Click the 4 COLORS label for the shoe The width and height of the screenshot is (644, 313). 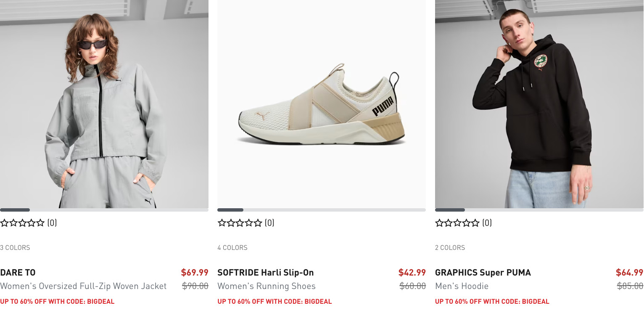click(x=232, y=248)
